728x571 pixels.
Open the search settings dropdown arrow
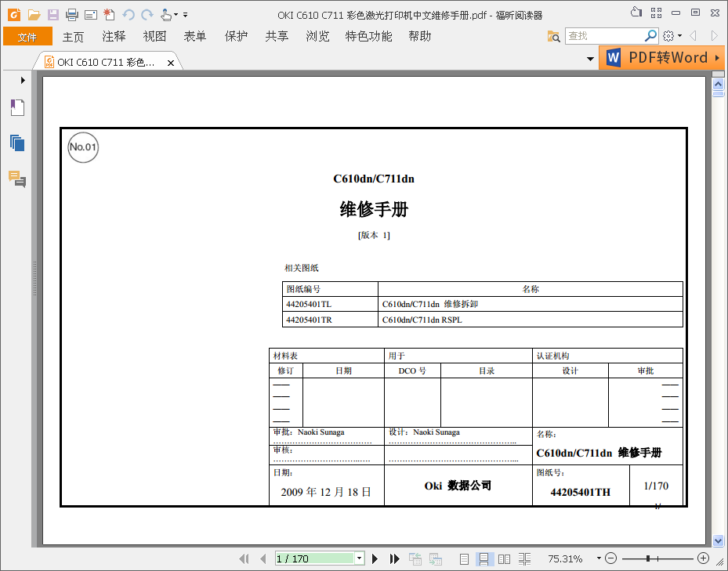pyautogui.click(x=679, y=36)
